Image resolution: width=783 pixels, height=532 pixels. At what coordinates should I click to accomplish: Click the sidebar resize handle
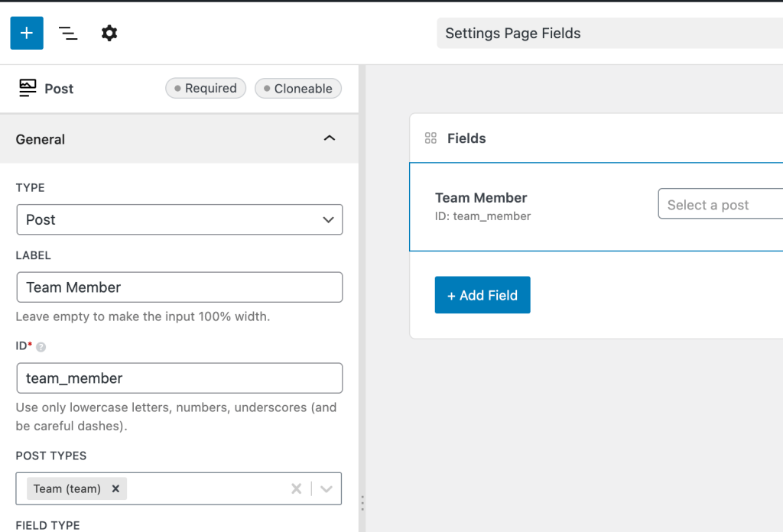click(x=362, y=503)
